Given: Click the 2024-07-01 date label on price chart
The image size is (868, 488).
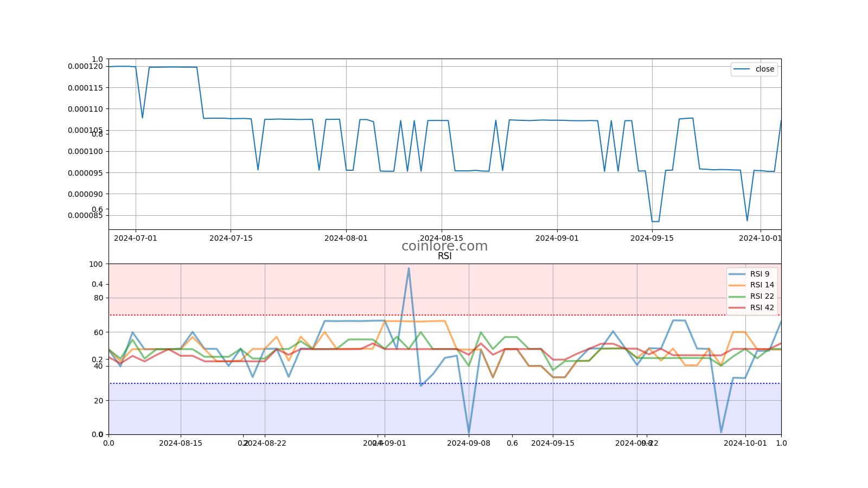Looking at the screenshot, I should pyautogui.click(x=136, y=238).
